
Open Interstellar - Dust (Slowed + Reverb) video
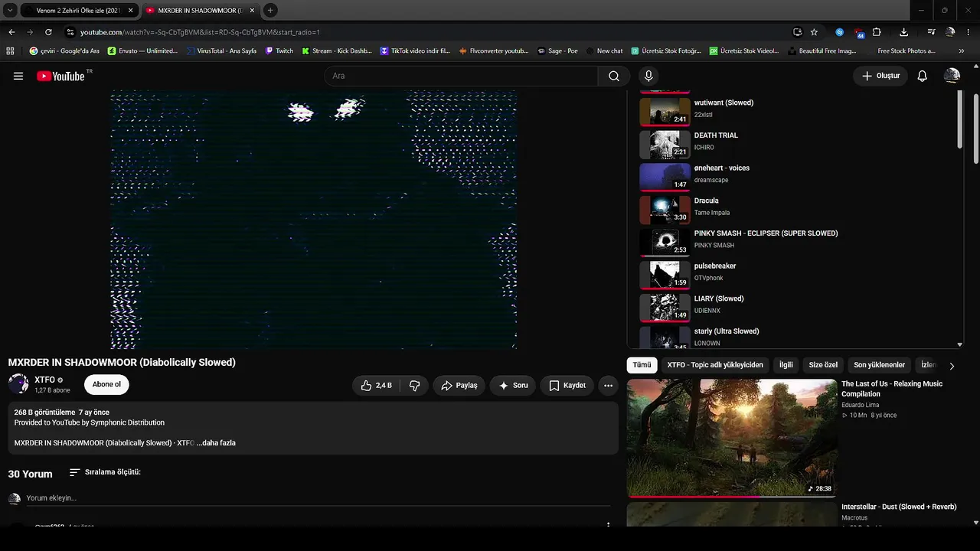899,507
